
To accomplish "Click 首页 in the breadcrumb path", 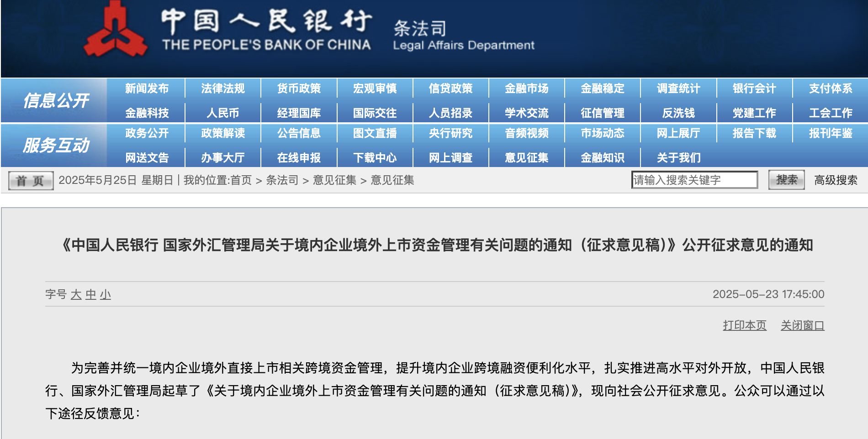I will [241, 180].
